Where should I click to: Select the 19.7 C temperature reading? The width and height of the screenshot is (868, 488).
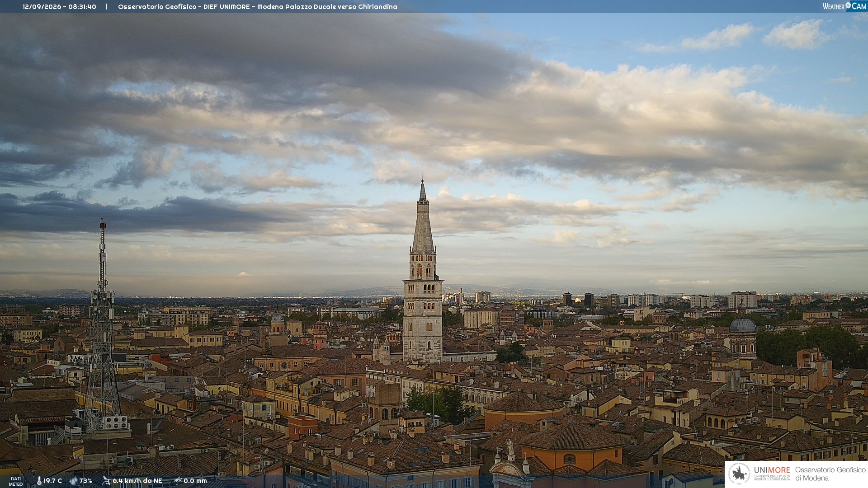[52, 481]
